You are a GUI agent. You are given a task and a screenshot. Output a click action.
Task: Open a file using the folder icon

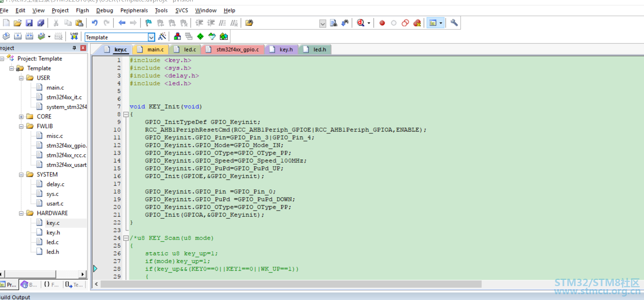click(x=17, y=23)
